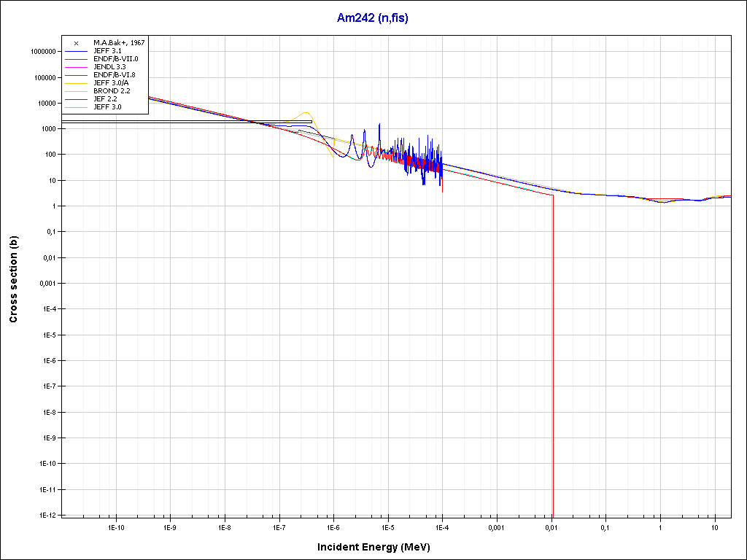The height and width of the screenshot is (560, 747).
Task: Click the 1E-5 tick label on x-axis
Action: pyautogui.click(x=387, y=526)
